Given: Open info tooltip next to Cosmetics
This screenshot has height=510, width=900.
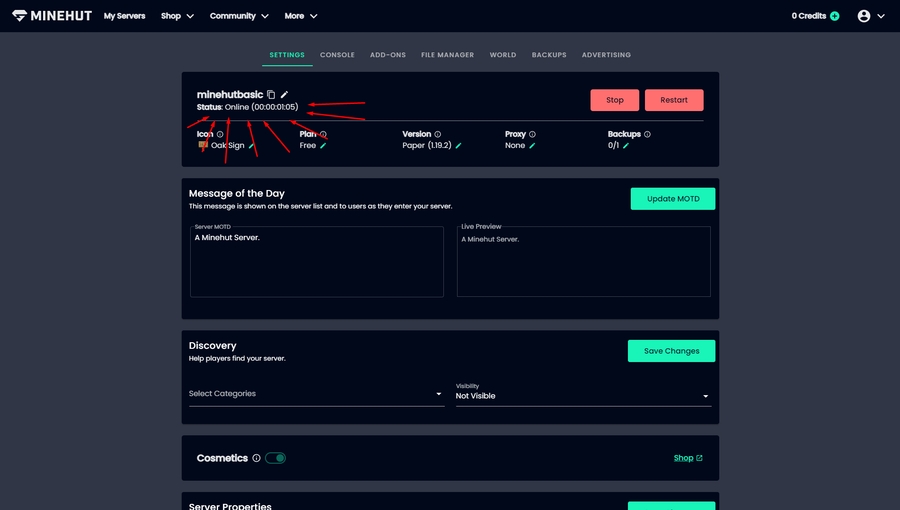Looking at the screenshot, I should [257, 458].
